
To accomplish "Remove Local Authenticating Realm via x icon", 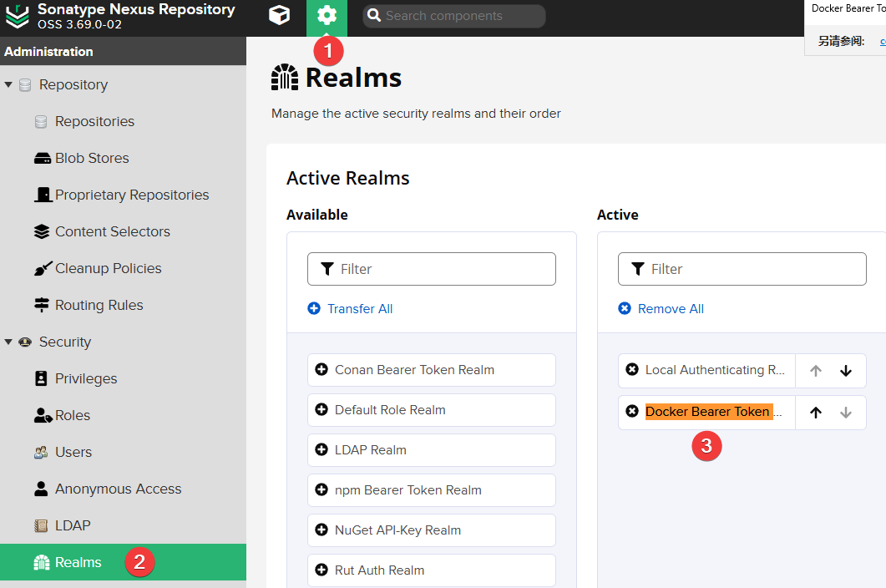I will click(632, 370).
